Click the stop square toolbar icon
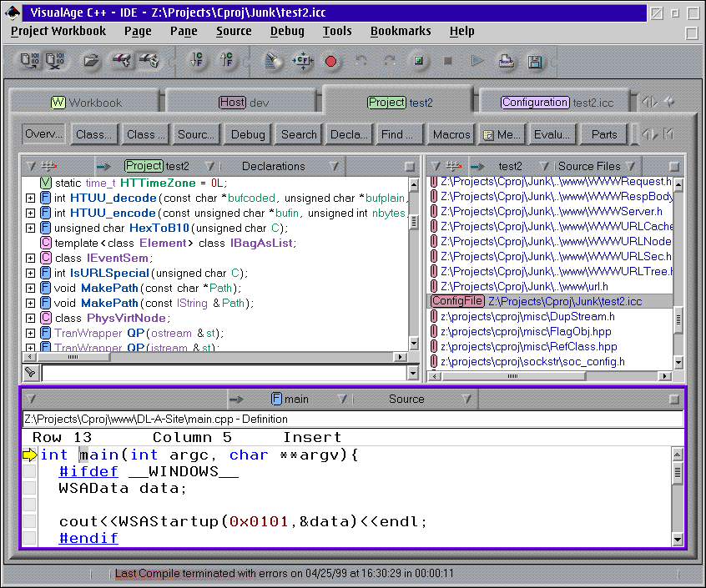The height and width of the screenshot is (588, 706). pos(447,60)
